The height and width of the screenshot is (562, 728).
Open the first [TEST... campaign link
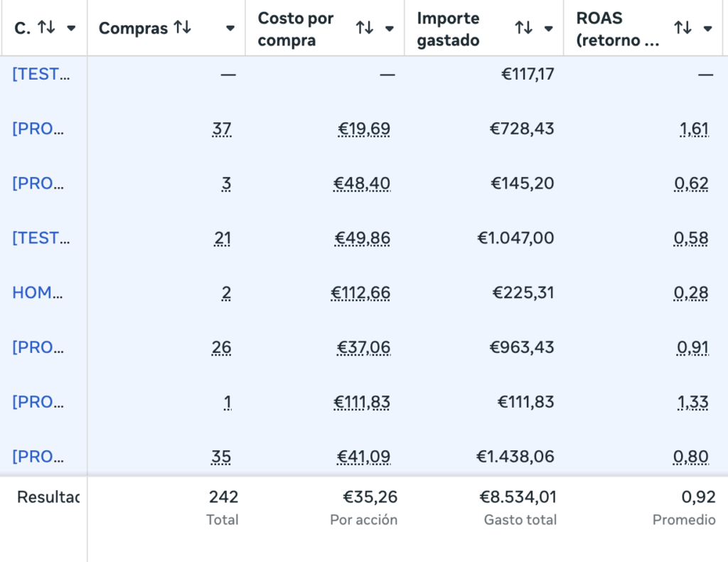click(41, 74)
